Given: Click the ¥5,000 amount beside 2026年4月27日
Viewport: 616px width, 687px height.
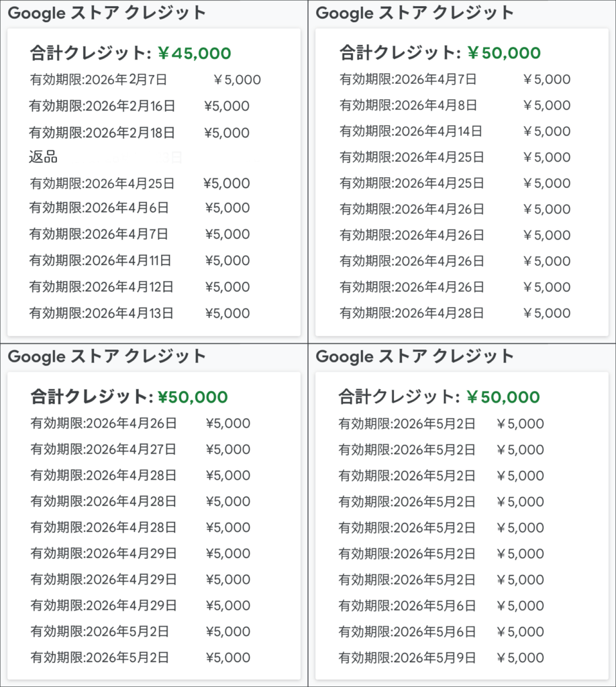Looking at the screenshot, I should coord(227,449).
